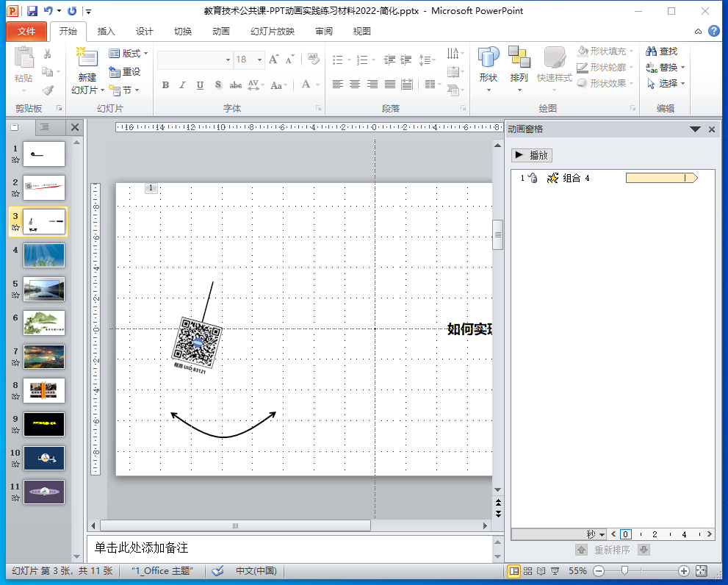Increase the list indent level

406,60
